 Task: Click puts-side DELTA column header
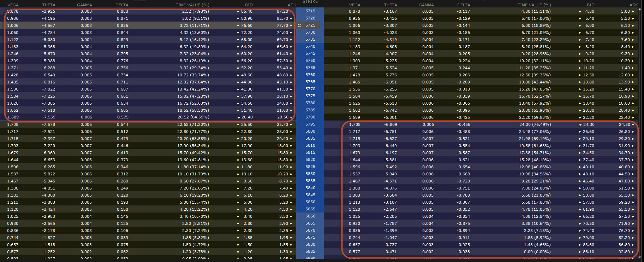point(464,5)
